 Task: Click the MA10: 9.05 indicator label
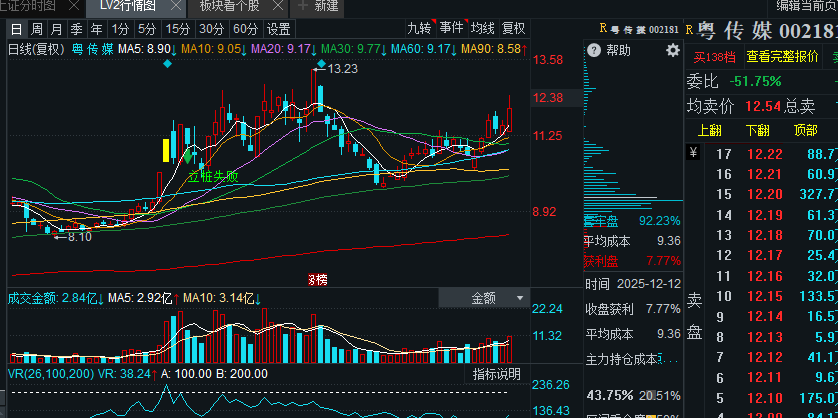point(214,50)
